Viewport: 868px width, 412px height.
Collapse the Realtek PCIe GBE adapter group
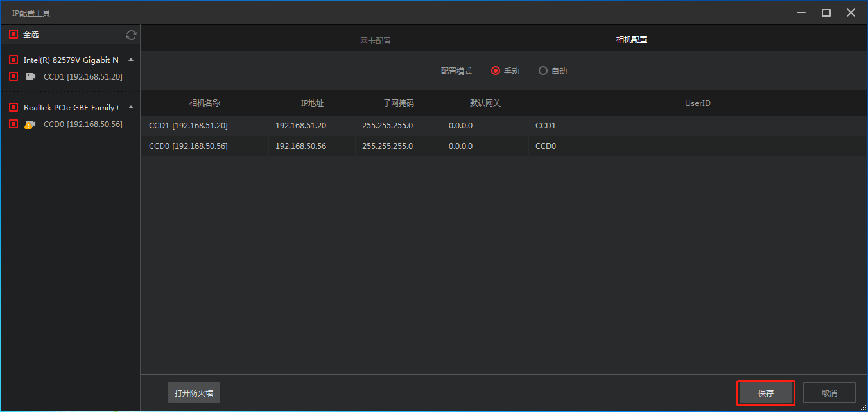pos(131,107)
